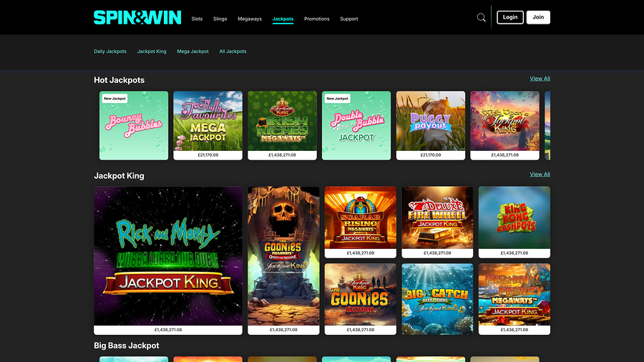This screenshot has height=362, width=644.
Task: Open The Goonies Quest for Treasure tile
Action: pos(283,260)
